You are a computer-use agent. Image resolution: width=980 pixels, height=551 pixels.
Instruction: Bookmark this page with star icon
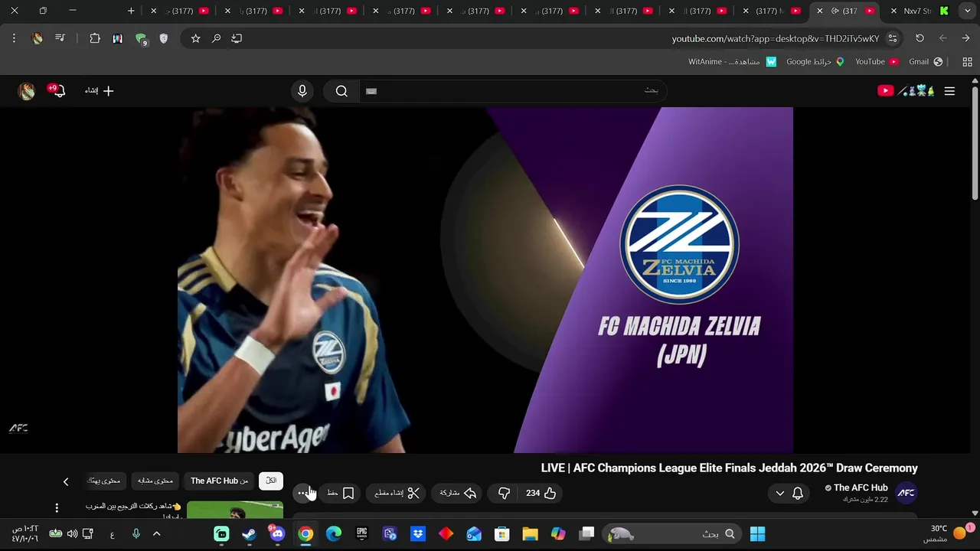195,38
